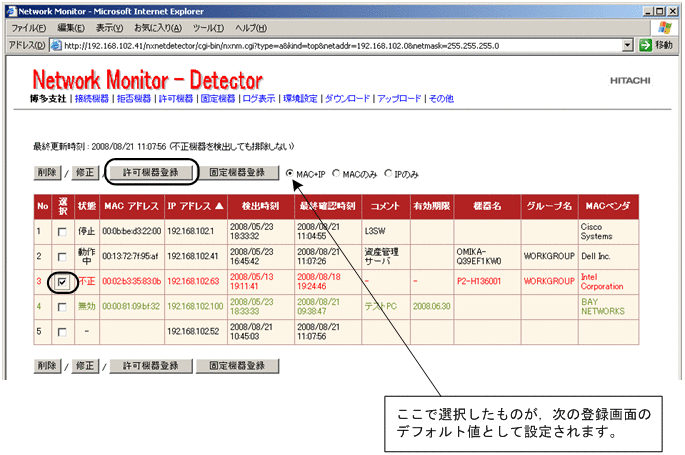The image size is (685, 455).
Task: Click the 最終確認時刻 column header
Action: tap(328, 206)
